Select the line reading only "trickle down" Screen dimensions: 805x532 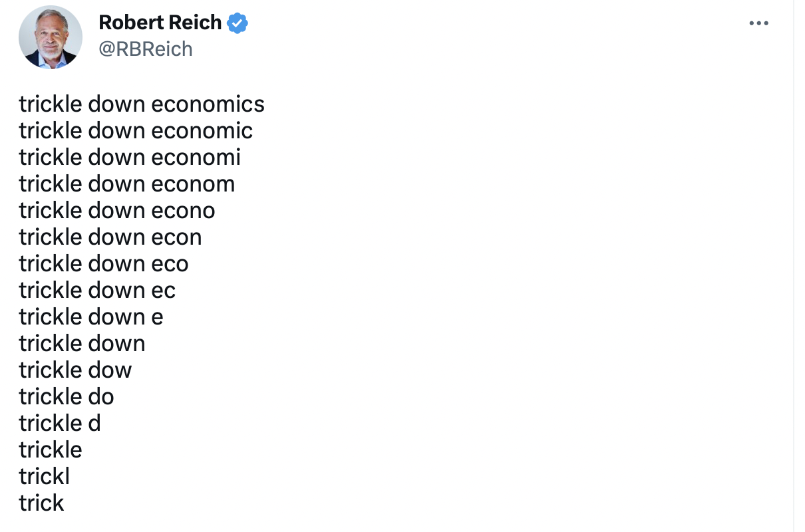tap(82, 344)
